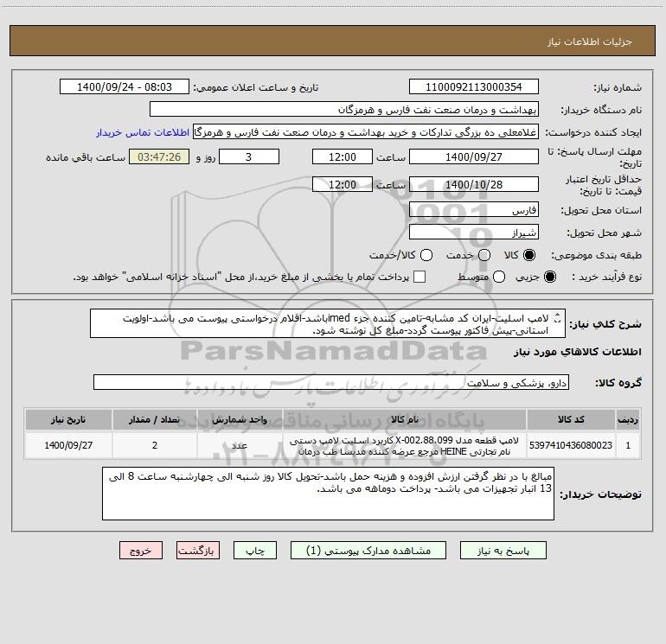Click the گروه کالا field دارو، پزشکی و سلامت
Screen dimensions: 666x644
(x=331, y=382)
